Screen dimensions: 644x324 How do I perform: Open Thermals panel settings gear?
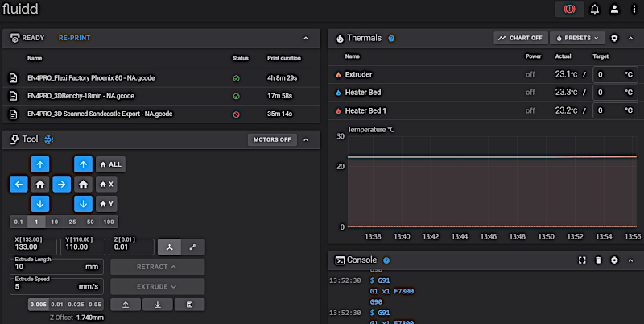[x=614, y=38]
